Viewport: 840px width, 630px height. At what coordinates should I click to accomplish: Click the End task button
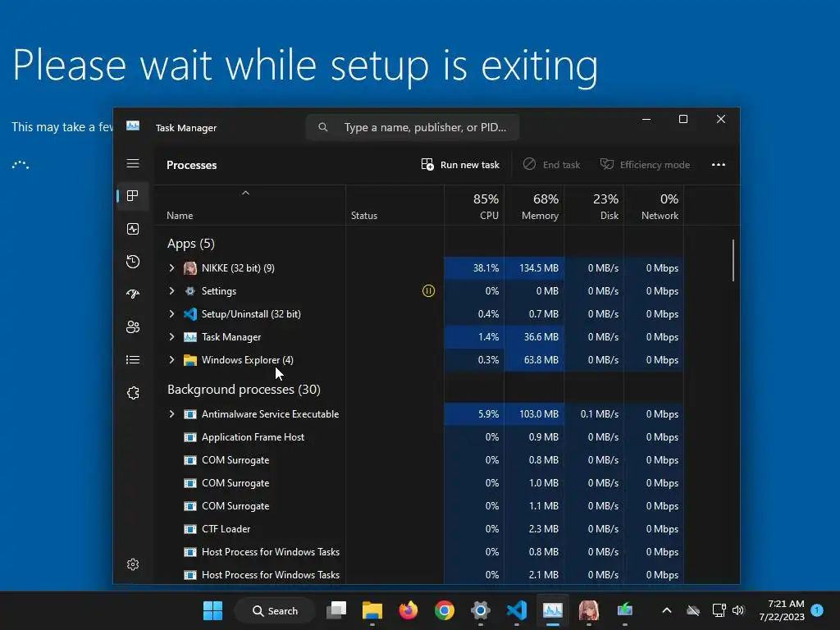click(551, 164)
